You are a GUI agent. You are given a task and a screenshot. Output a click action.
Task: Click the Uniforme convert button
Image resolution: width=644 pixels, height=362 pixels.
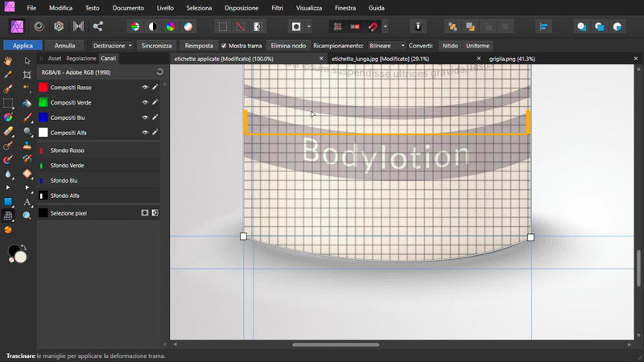[x=477, y=46]
